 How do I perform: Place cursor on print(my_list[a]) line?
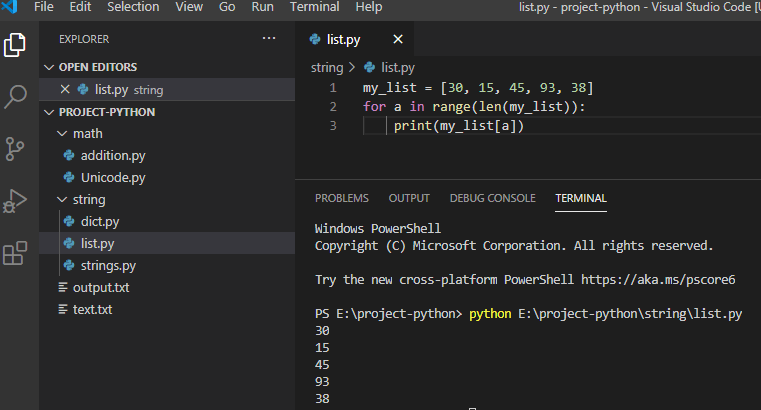(x=459, y=126)
